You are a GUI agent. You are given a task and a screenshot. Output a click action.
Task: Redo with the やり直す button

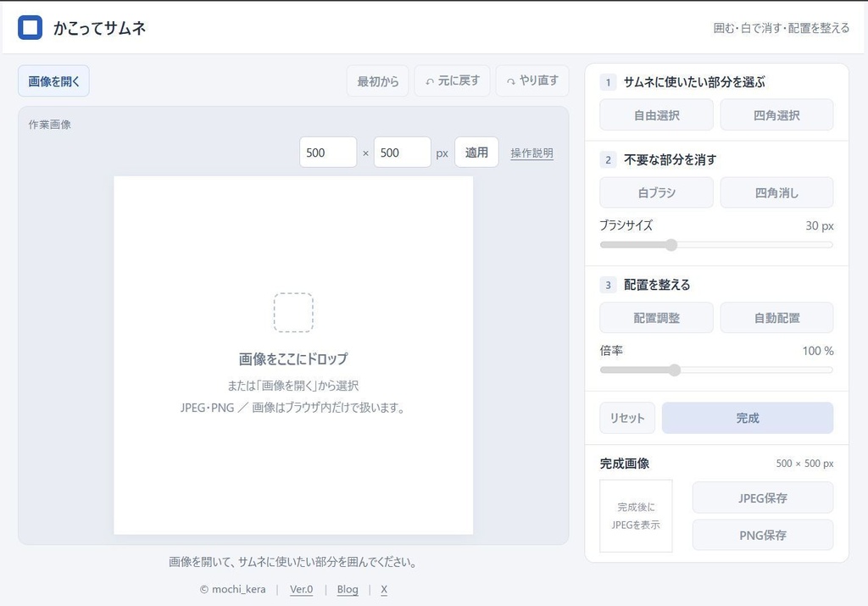tap(532, 81)
